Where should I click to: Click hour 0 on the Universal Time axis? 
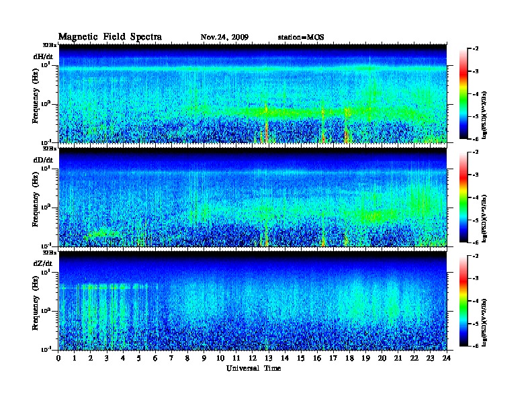tap(58, 358)
